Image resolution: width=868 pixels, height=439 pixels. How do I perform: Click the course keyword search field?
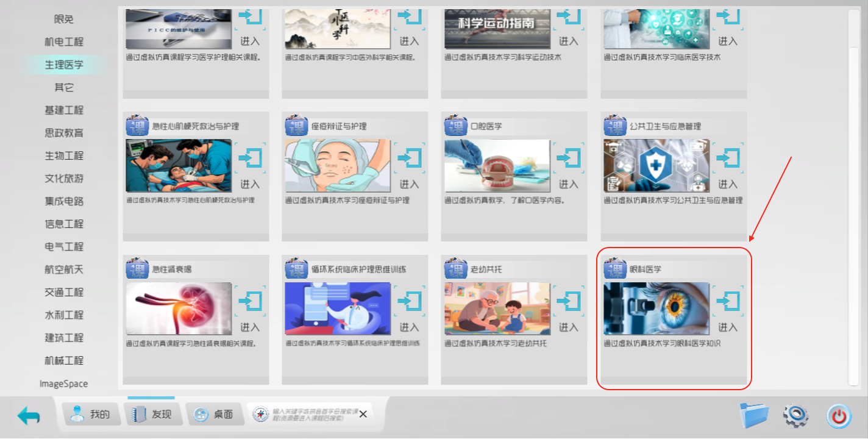pyautogui.click(x=311, y=415)
